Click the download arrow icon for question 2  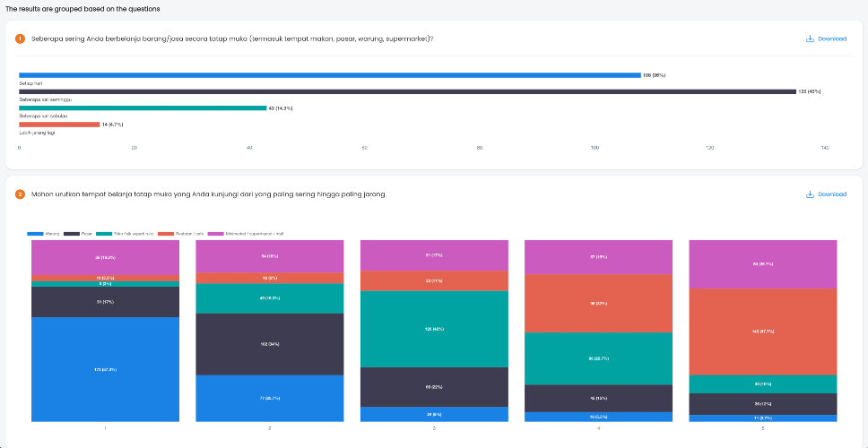810,194
